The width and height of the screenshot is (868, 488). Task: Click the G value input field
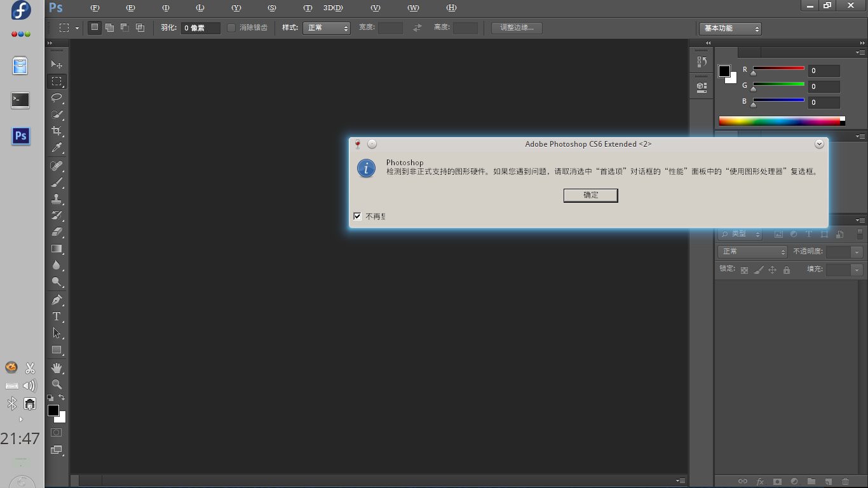(x=824, y=86)
